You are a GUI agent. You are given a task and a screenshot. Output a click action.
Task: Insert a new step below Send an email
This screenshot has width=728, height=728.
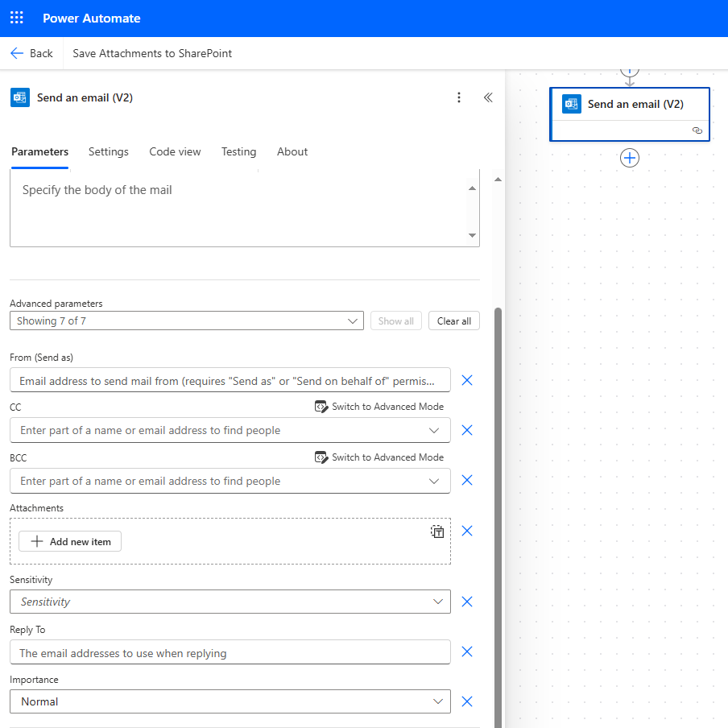(629, 158)
